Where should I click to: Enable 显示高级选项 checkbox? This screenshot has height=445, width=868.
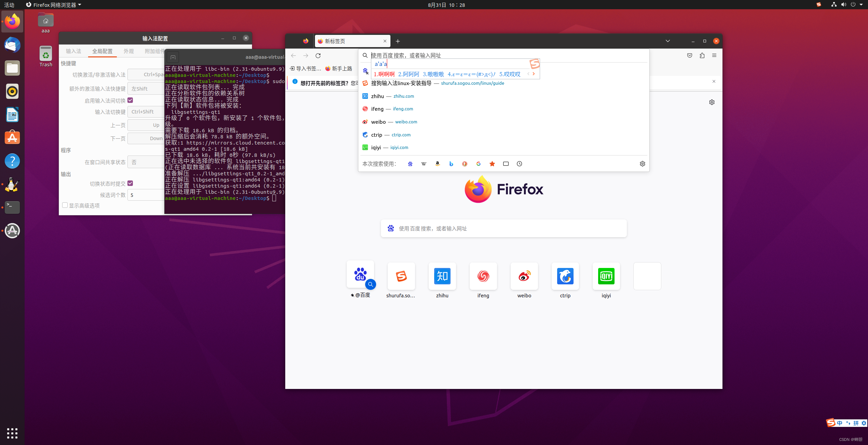tap(65, 205)
